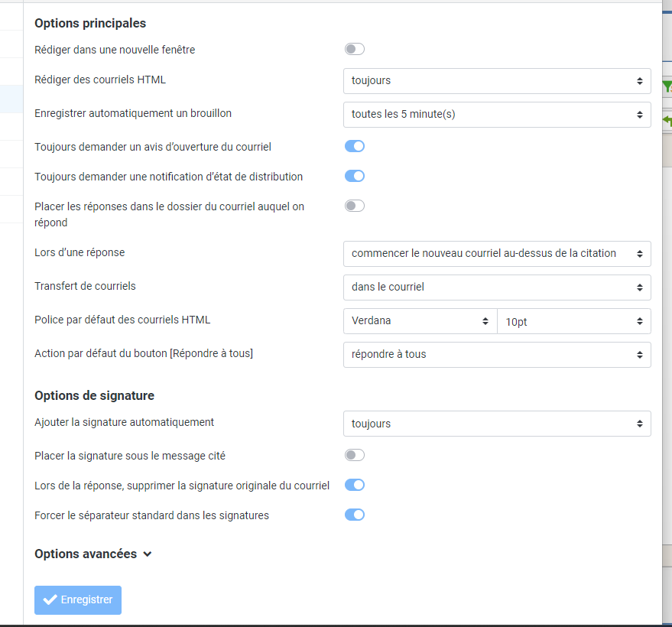This screenshot has height=627, width=672.
Task: Click the checkmark icon on Enregistrer
Action: [x=50, y=600]
